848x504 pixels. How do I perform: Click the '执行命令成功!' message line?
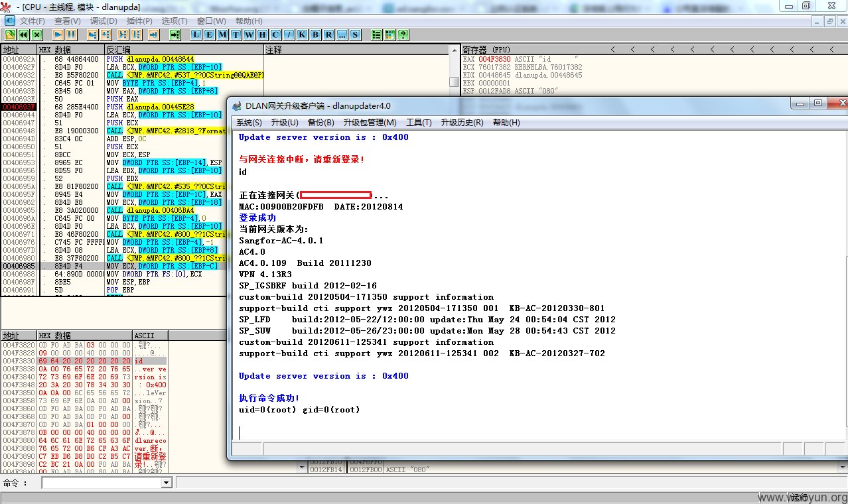(269, 398)
